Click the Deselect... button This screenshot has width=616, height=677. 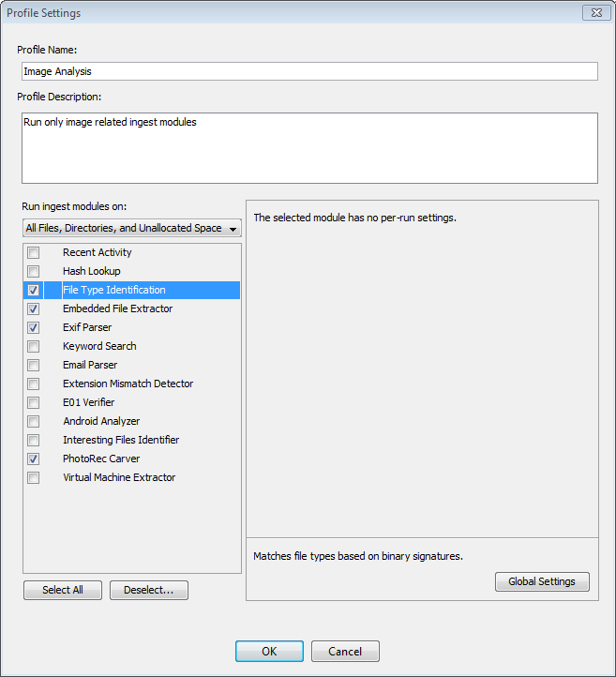[149, 590]
